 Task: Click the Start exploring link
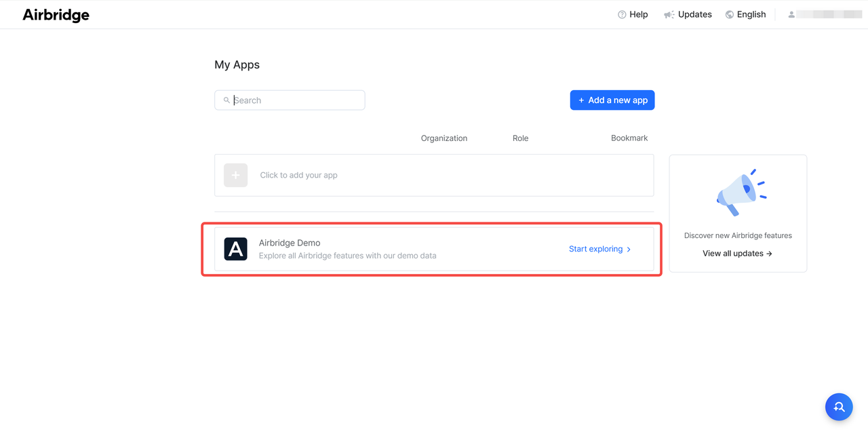tap(595, 249)
